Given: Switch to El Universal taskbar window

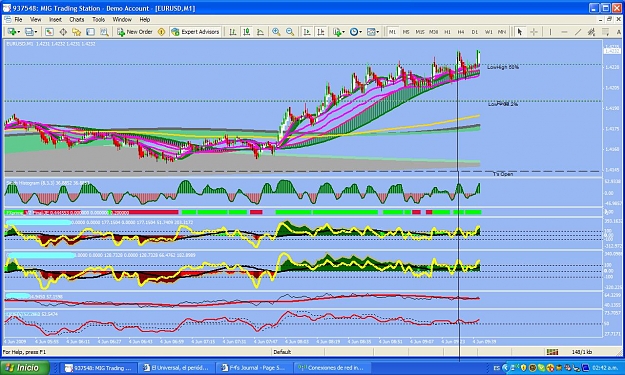Looking at the screenshot, I should (x=177, y=368).
